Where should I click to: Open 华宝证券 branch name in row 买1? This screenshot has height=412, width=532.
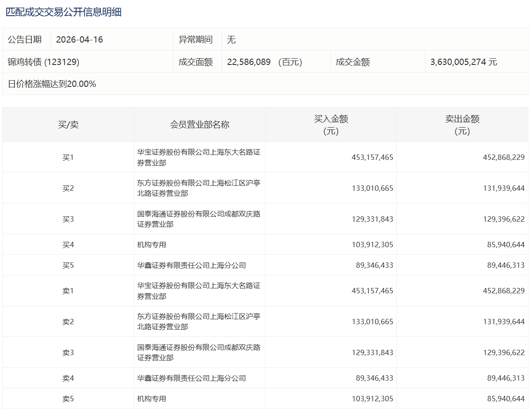click(x=198, y=157)
